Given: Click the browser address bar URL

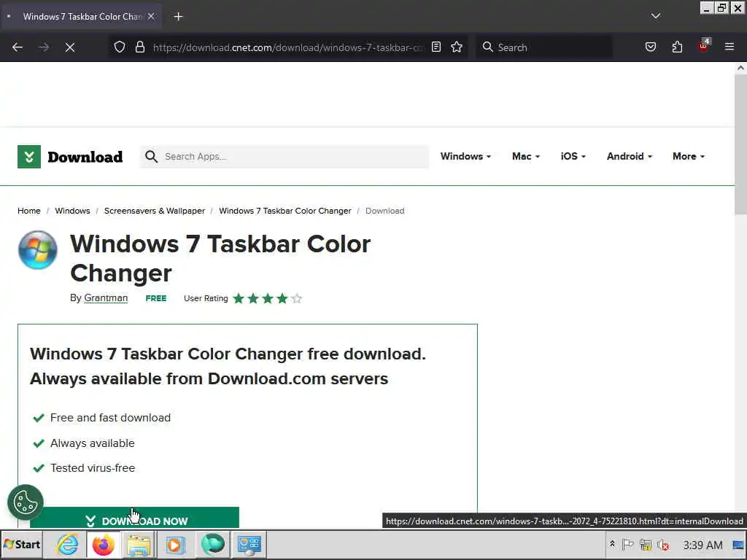Looking at the screenshot, I should tap(287, 47).
